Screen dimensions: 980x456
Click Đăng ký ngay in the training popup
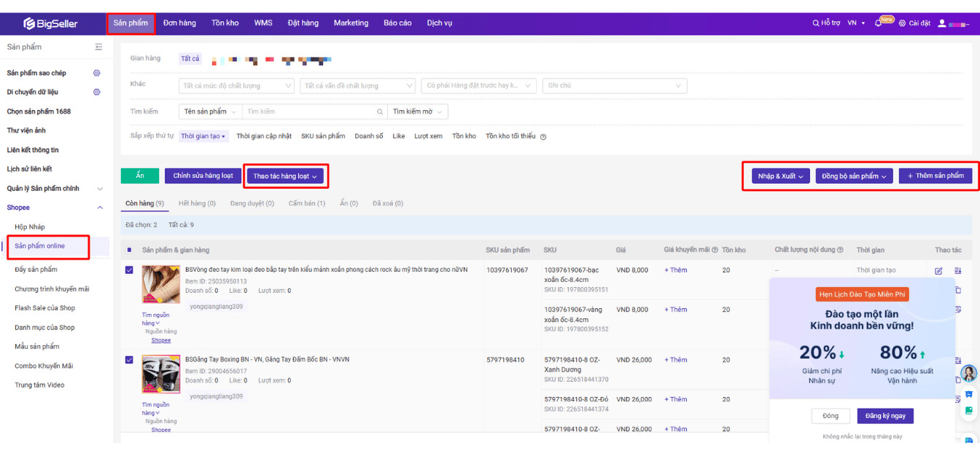point(884,416)
